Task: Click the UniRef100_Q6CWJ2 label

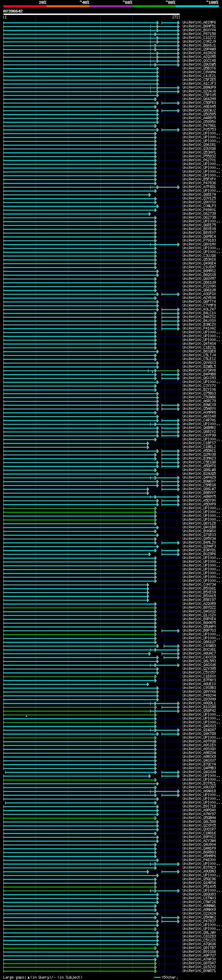Action: [x=199, y=110]
